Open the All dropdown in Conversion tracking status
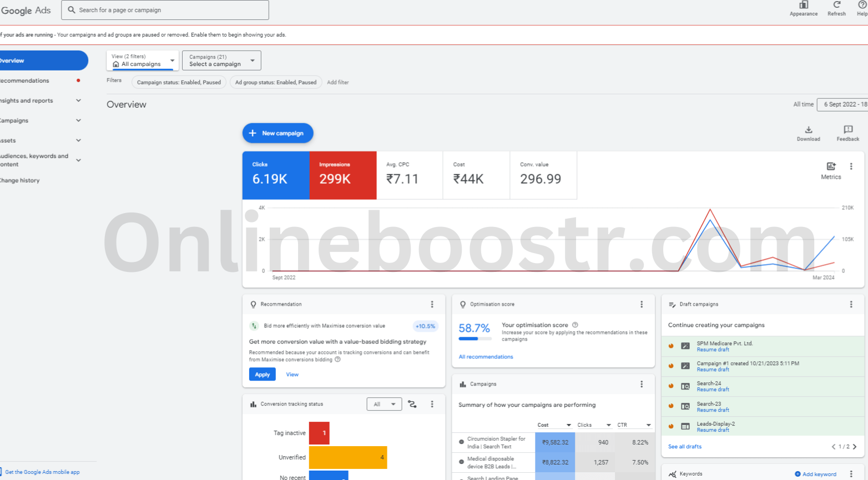The image size is (868, 480). tap(384, 404)
